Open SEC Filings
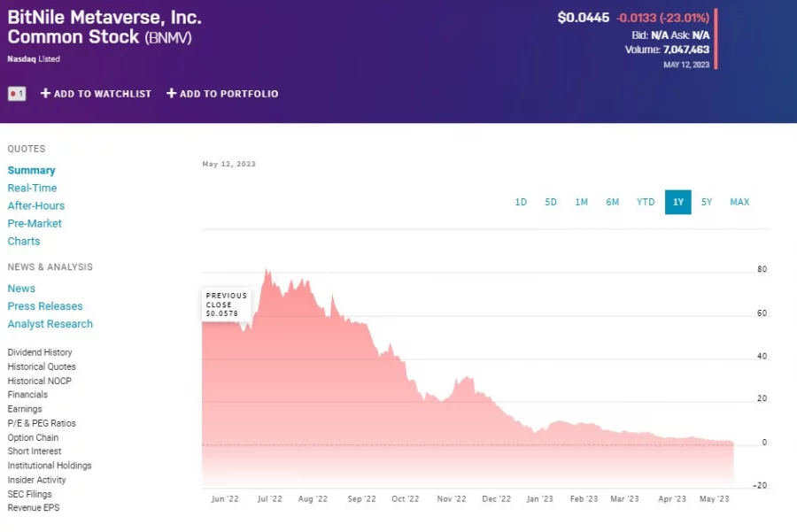This screenshot has width=797, height=532. [29, 494]
